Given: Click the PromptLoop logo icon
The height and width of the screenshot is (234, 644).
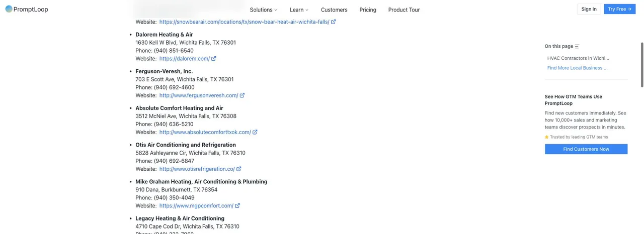Looking at the screenshot, I should tap(9, 9).
